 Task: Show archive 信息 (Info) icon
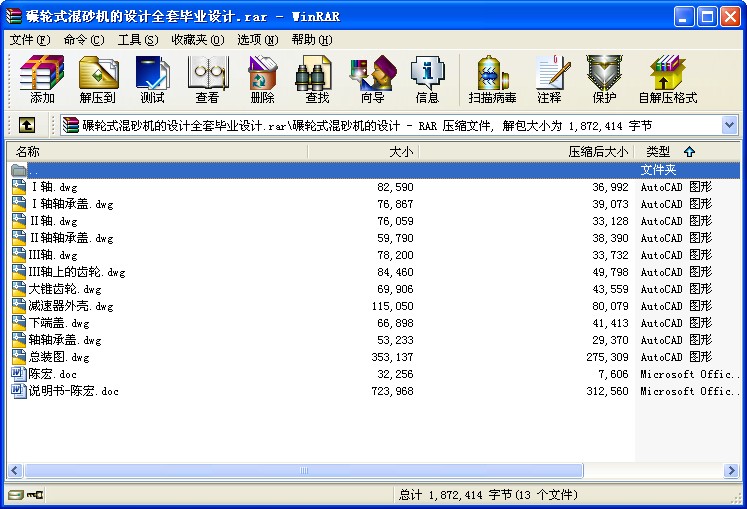[427, 80]
